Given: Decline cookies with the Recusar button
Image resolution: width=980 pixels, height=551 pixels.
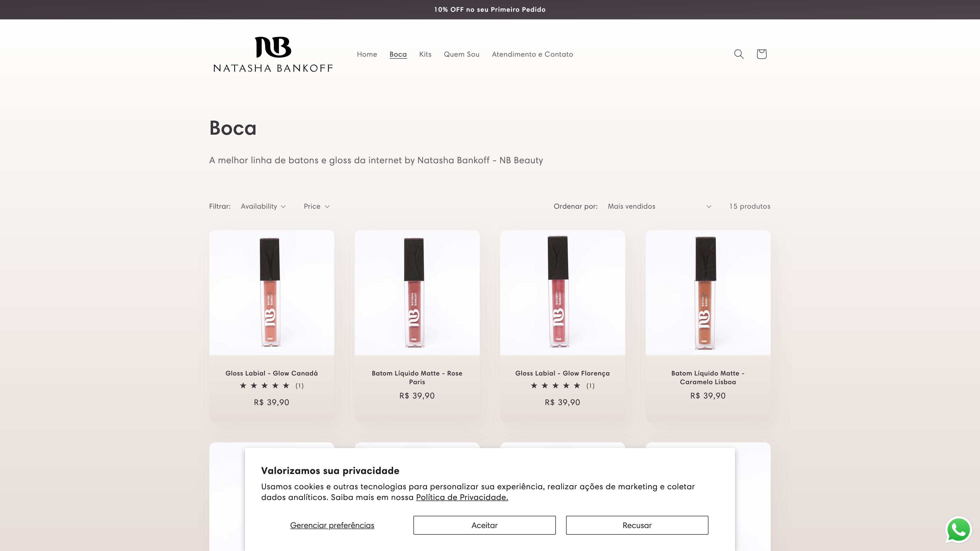Looking at the screenshot, I should tap(637, 525).
